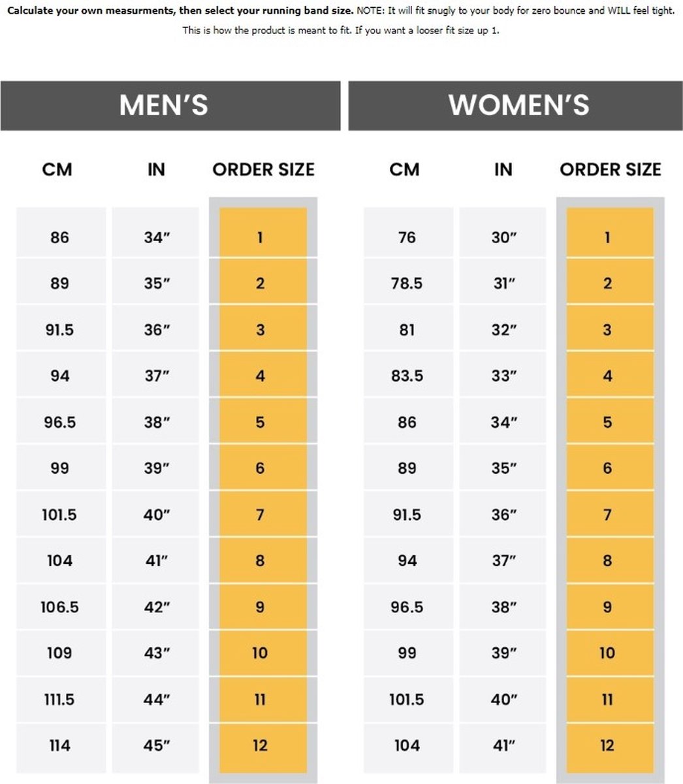Click women's ORDER SIZE column header
The height and width of the screenshot is (784, 683).
(611, 169)
